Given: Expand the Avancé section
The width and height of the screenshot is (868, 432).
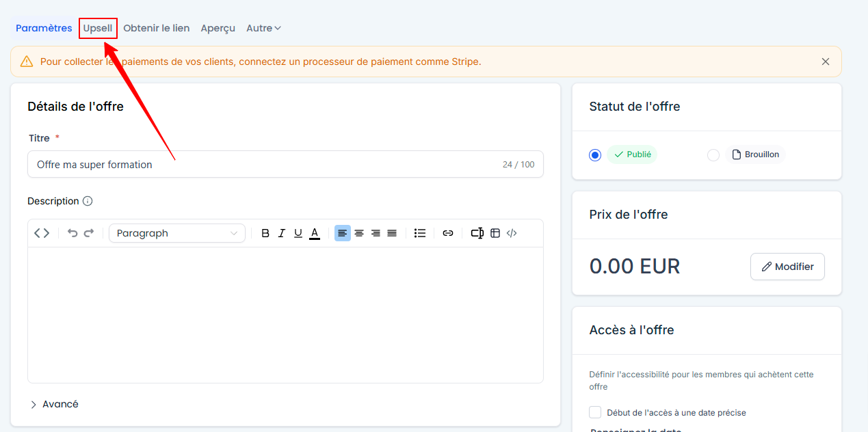Looking at the screenshot, I should [54, 404].
